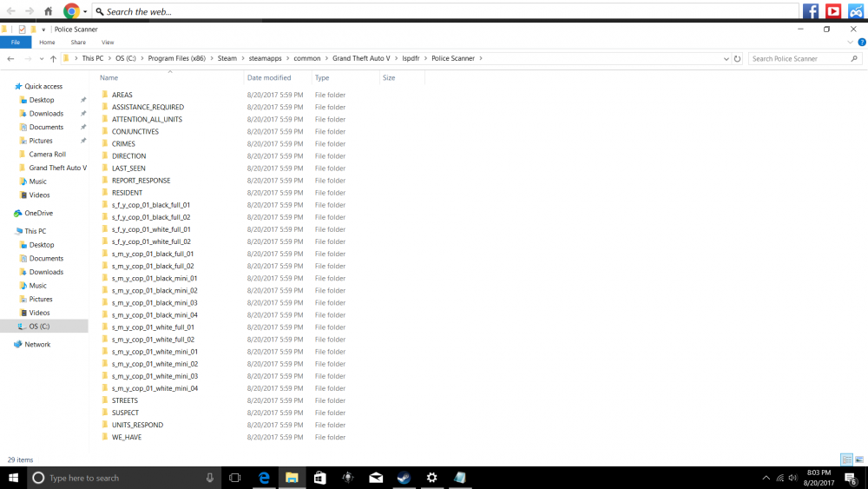Open the View ribbon tab
The height and width of the screenshot is (489, 868).
click(x=108, y=42)
